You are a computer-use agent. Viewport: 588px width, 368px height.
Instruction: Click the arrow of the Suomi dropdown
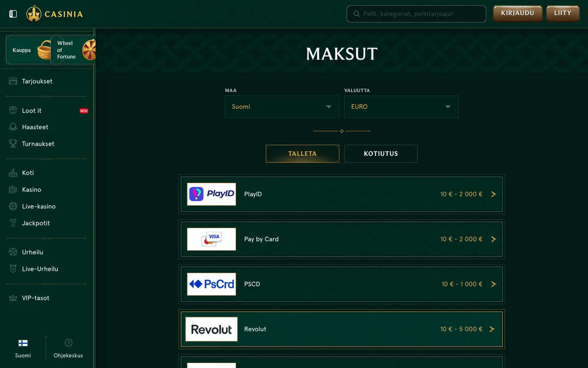(x=329, y=107)
